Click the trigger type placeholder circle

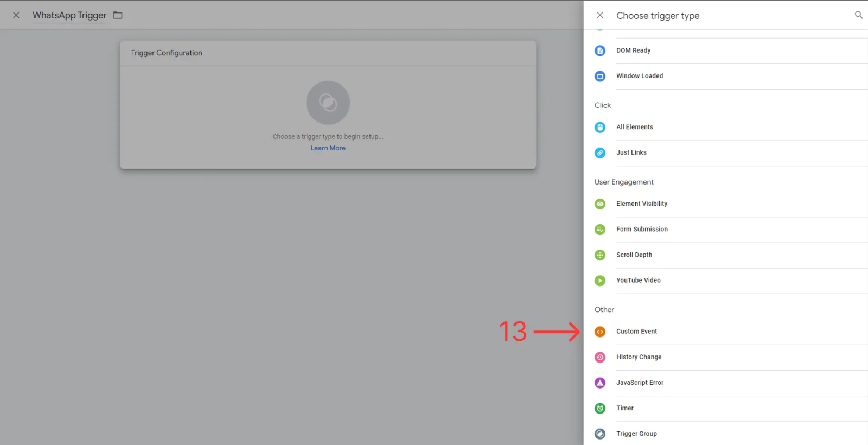328,103
